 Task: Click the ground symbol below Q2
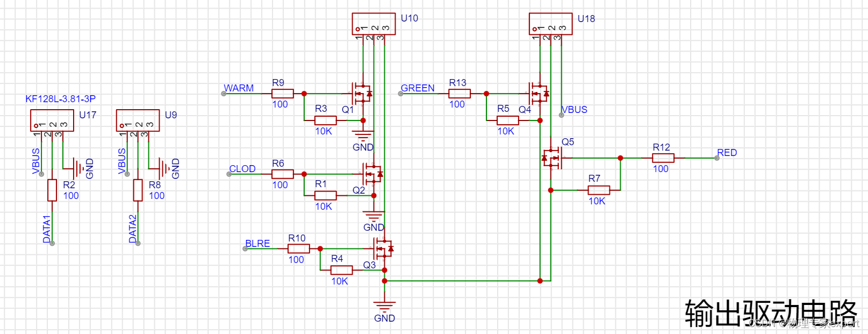374,216
